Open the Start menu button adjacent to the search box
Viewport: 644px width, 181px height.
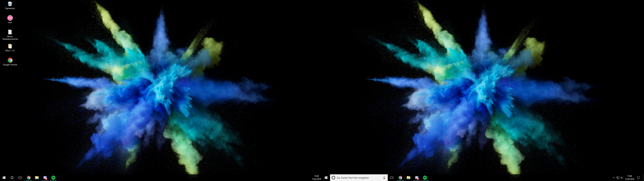tap(326, 178)
